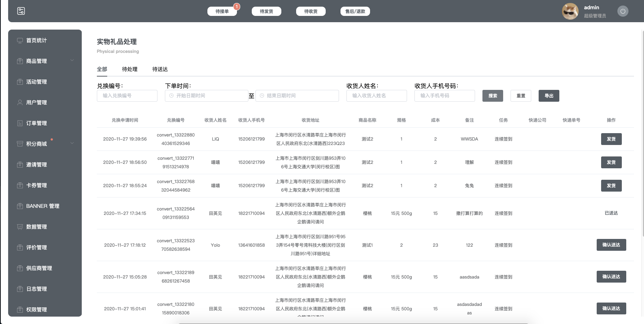Click the 评价管理 sidebar icon
Viewport: 644px width, 324px height.
(20, 247)
